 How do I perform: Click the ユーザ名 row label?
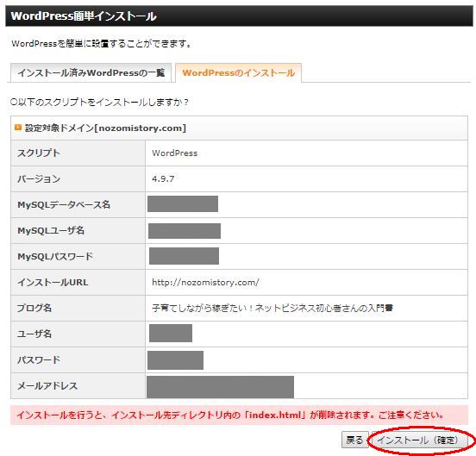(x=34, y=334)
